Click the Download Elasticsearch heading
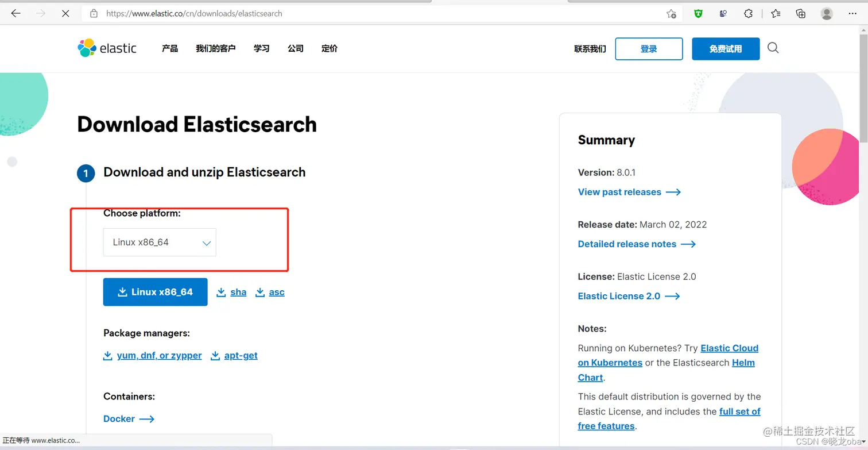Screen dimensions: 868x450 tap(197, 125)
